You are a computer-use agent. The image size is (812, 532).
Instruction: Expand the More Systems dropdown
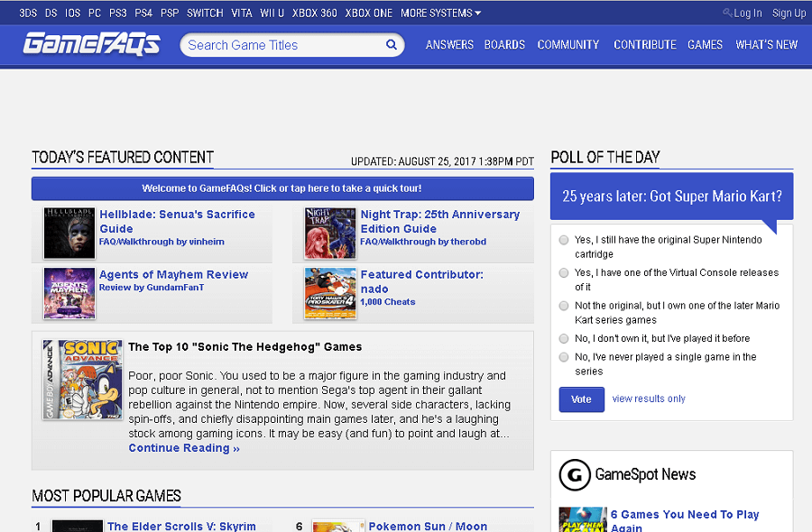pyautogui.click(x=440, y=13)
